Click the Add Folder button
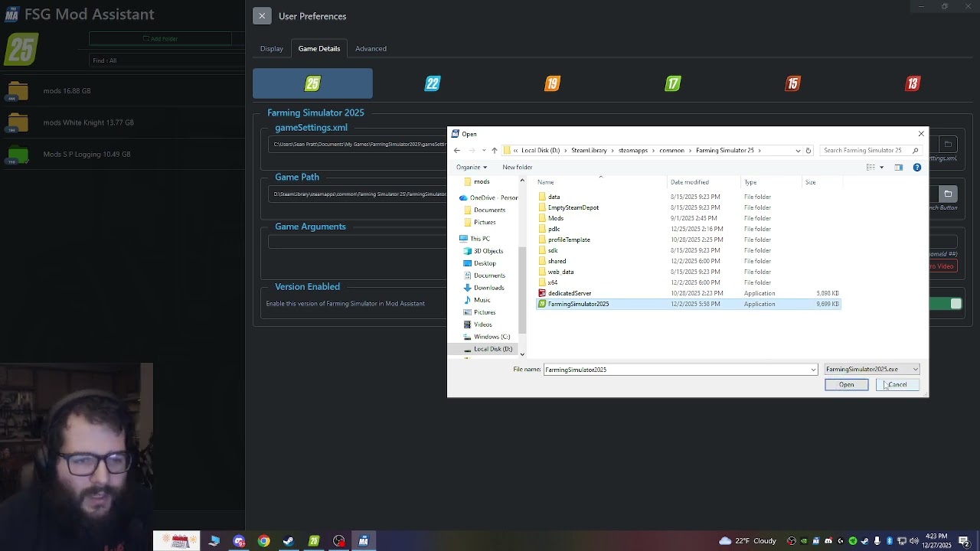 pyautogui.click(x=161, y=39)
